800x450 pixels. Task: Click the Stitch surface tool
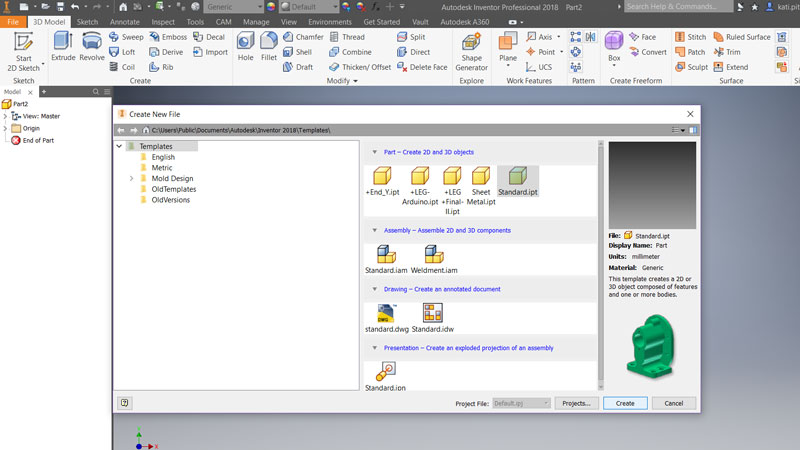690,37
